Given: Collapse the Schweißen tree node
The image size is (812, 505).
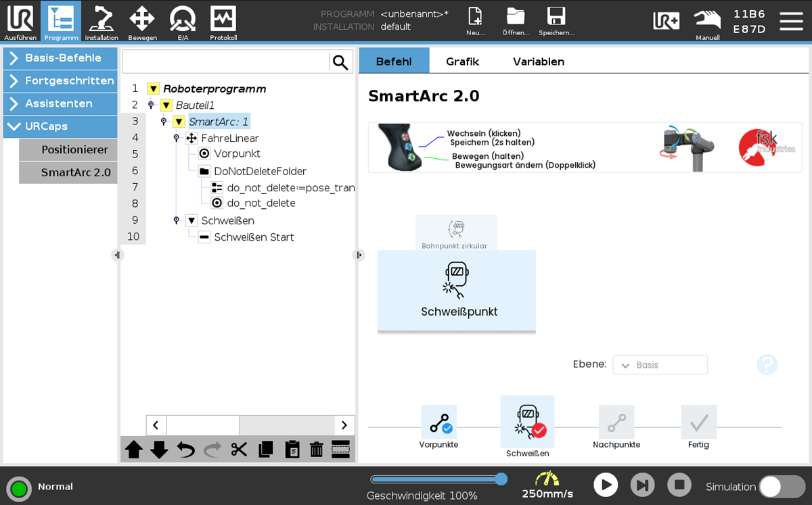Looking at the screenshot, I should coord(191,220).
